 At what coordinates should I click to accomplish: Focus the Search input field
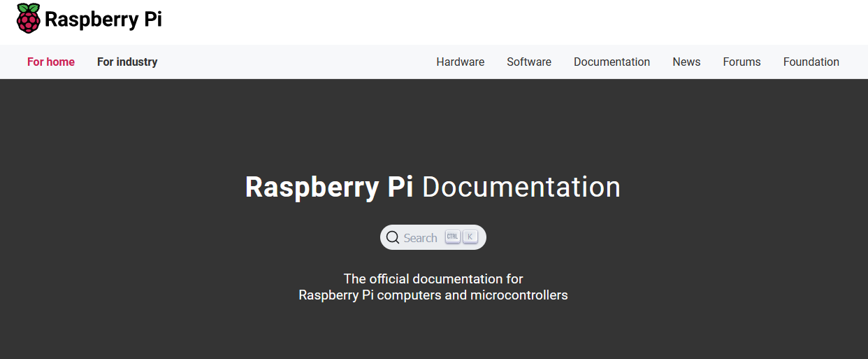433,237
